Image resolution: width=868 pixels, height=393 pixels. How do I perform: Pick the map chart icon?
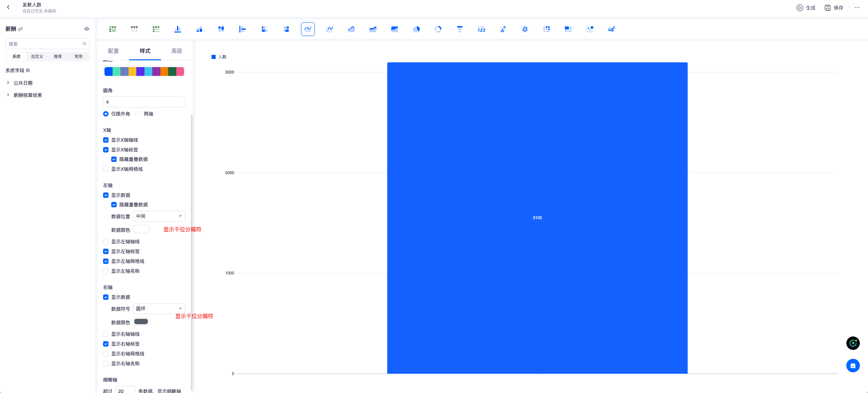(x=612, y=29)
